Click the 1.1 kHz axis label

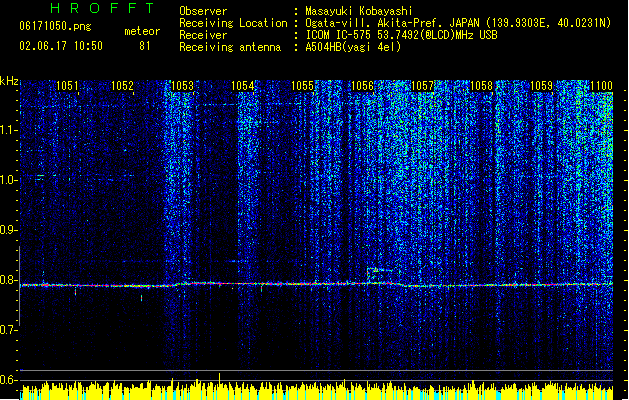tap(8, 130)
